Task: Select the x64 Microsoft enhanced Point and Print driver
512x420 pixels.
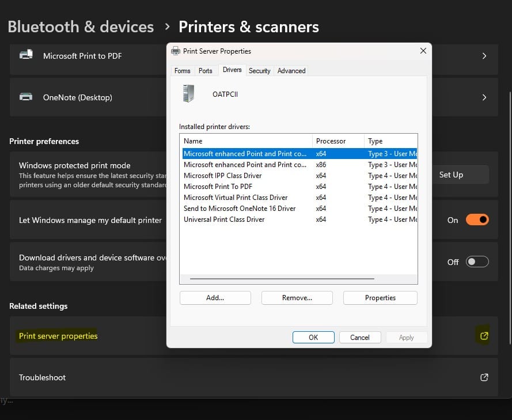Action: 299,153
